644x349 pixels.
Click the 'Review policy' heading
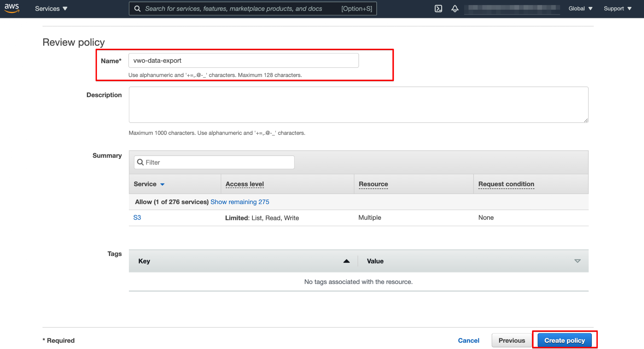[x=74, y=42]
